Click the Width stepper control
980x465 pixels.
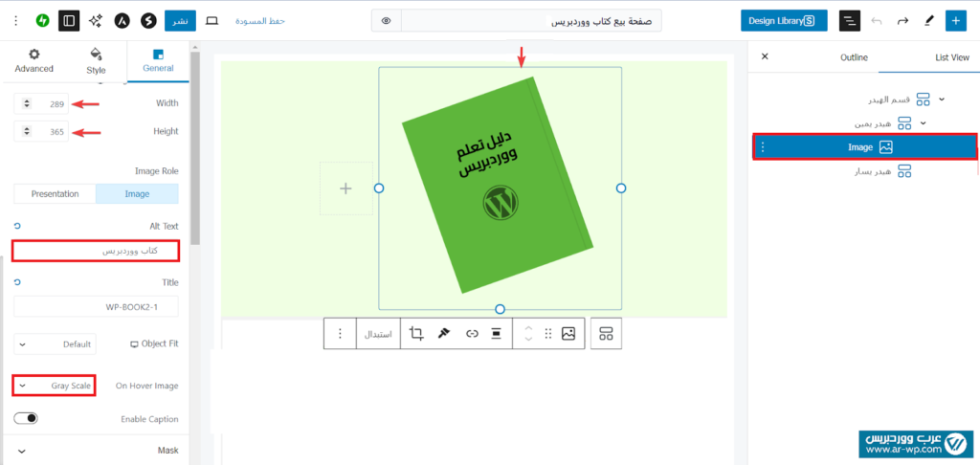click(x=27, y=103)
